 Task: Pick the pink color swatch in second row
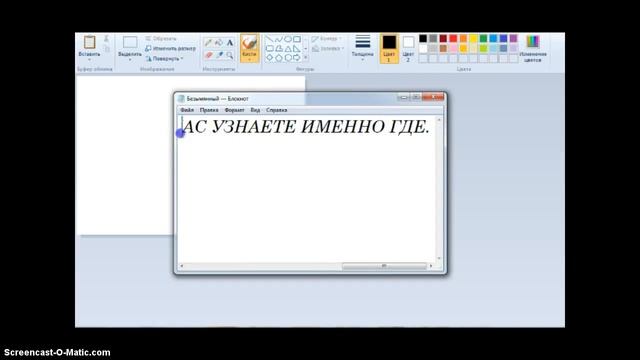(453, 48)
